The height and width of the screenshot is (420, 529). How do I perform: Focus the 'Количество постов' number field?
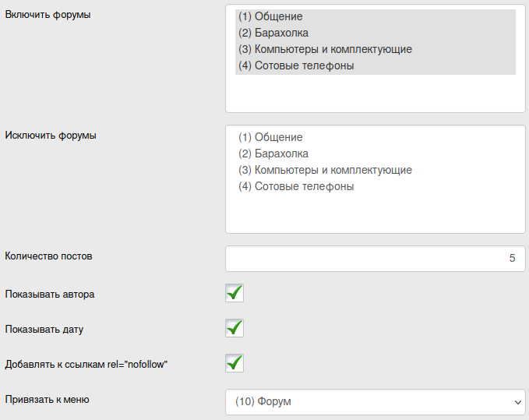375,259
